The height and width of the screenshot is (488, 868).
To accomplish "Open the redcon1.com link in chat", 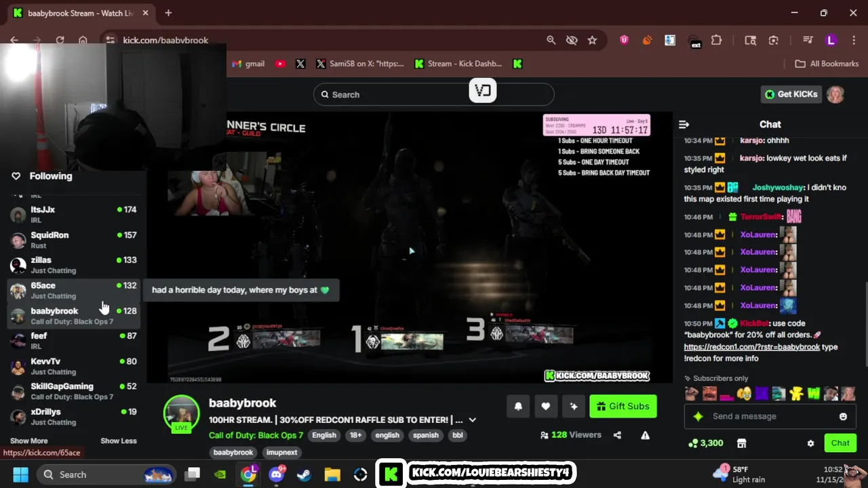I will point(752,347).
